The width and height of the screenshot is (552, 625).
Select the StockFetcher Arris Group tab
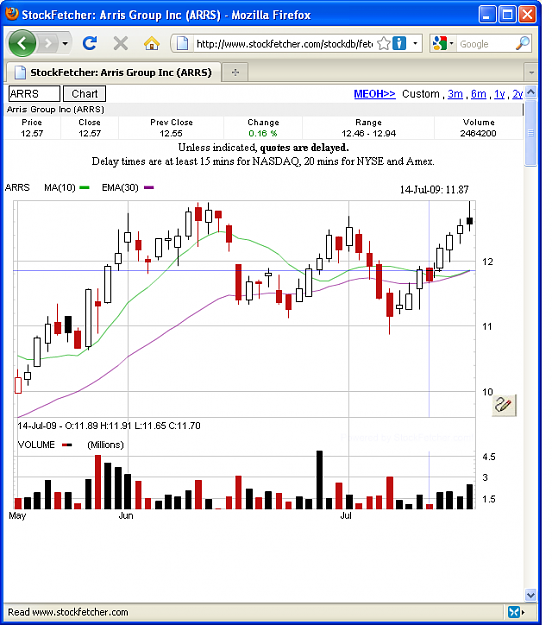(114, 73)
